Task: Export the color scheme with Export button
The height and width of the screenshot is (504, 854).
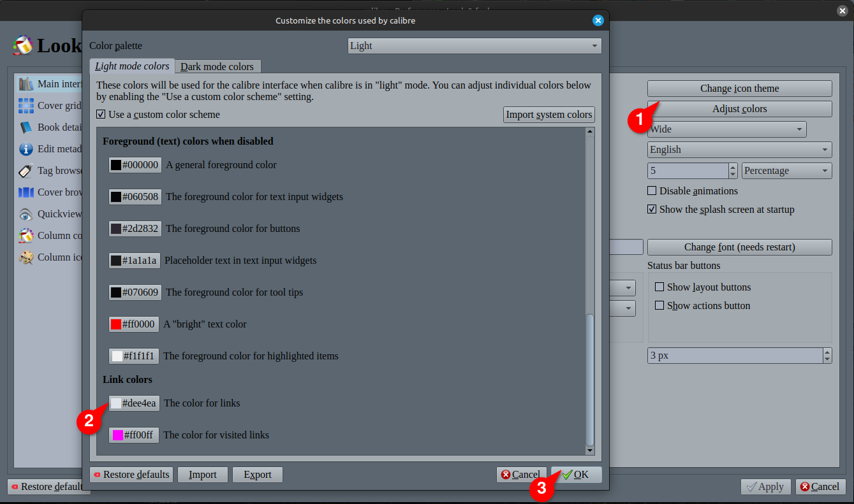Action: coord(258,475)
